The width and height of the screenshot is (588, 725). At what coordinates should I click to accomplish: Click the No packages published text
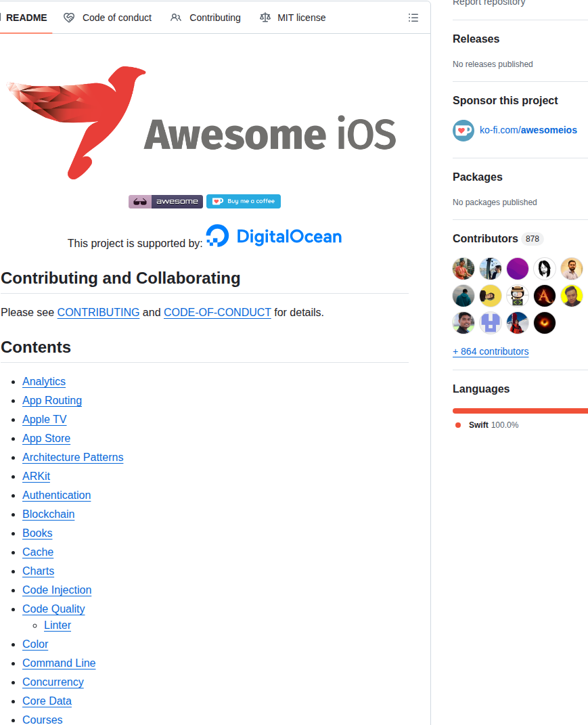click(495, 202)
